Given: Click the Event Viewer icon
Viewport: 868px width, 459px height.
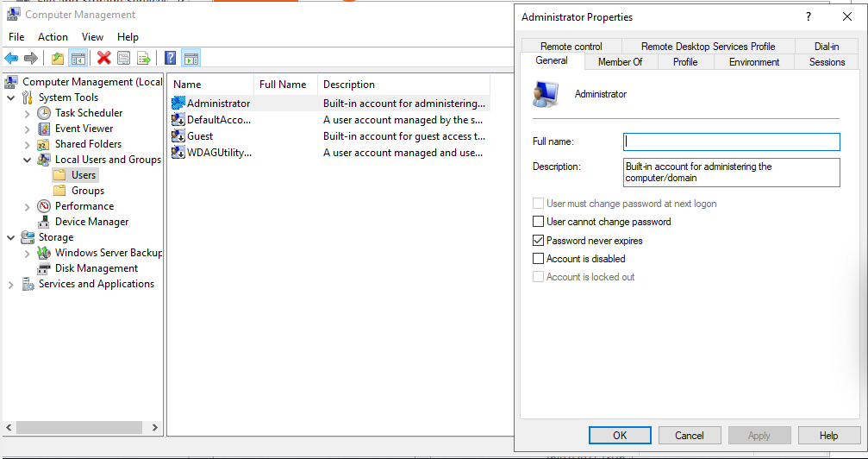Looking at the screenshot, I should click(x=44, y=129).
